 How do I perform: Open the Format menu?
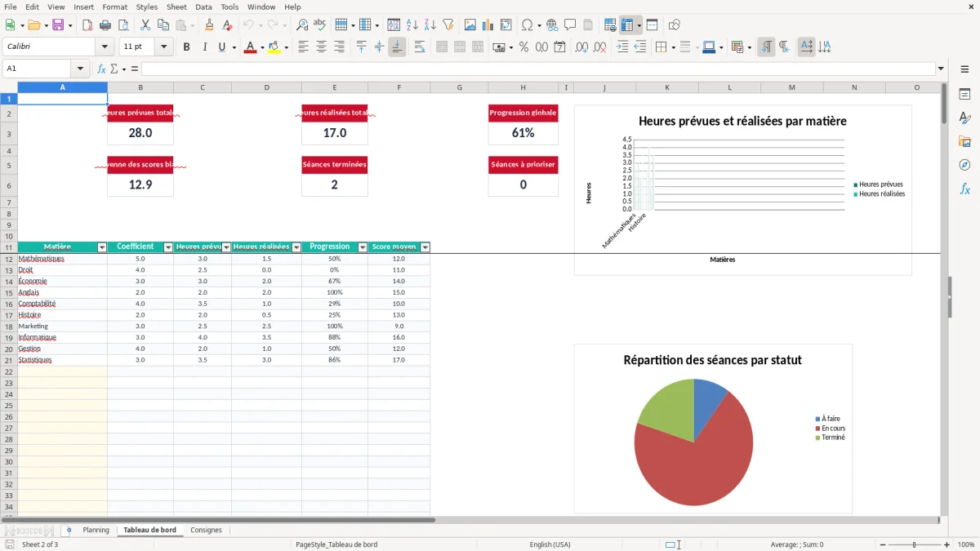click(x=114, y=7)
